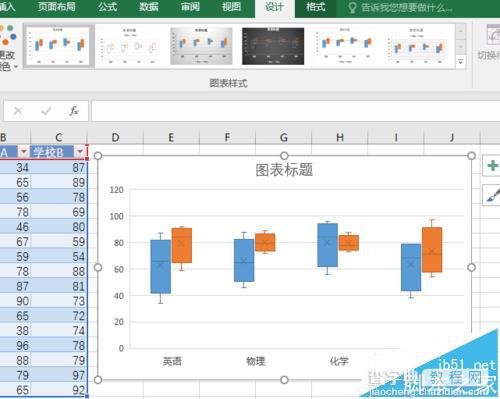
Task: Click inside the formula bar
Action: pyautogui.click(x=295, y=111)
